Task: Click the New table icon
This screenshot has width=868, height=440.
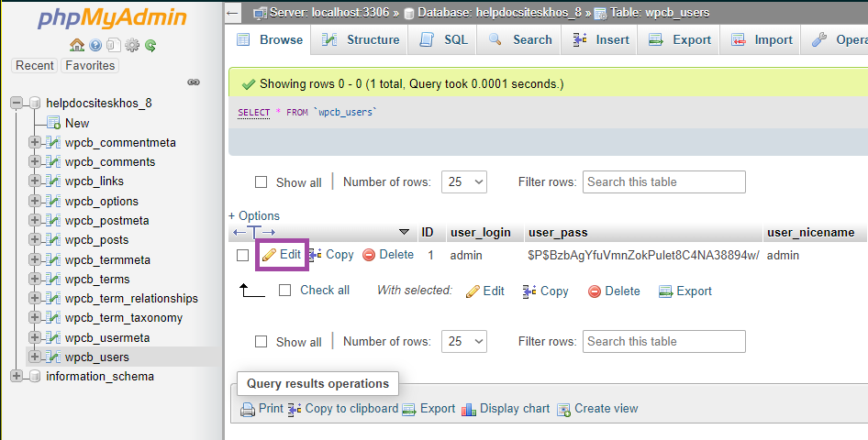Action: point(54,123)
